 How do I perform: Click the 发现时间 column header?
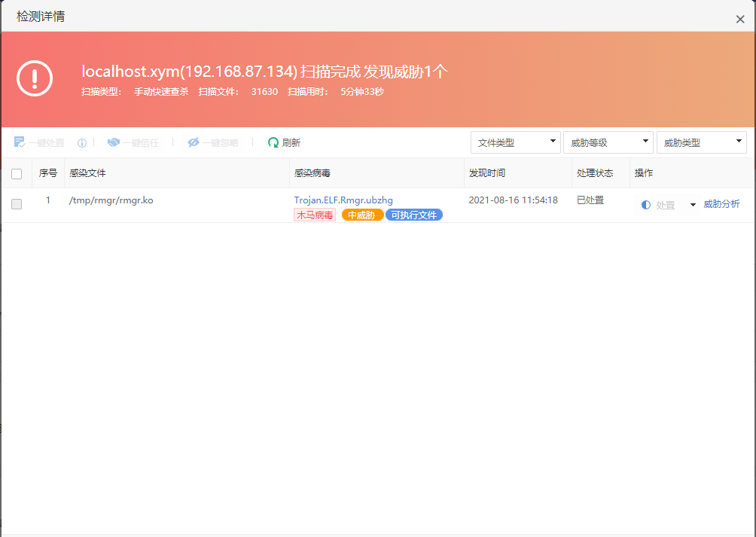[487, 173]
